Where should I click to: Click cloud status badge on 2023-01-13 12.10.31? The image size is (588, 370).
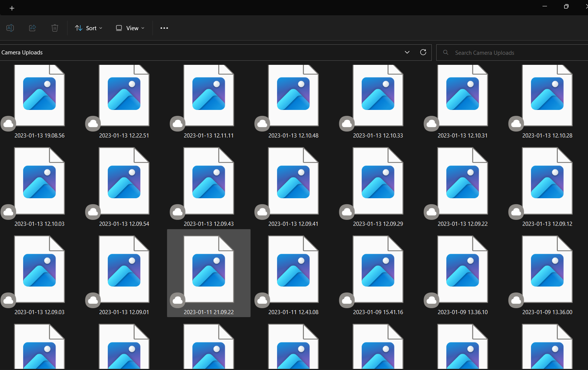tap(431, 124)
